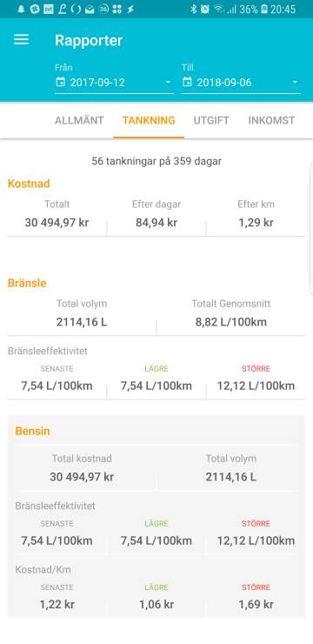
Task: Tap the Wi-Fi signal status icon
Action: click(218, 9)
